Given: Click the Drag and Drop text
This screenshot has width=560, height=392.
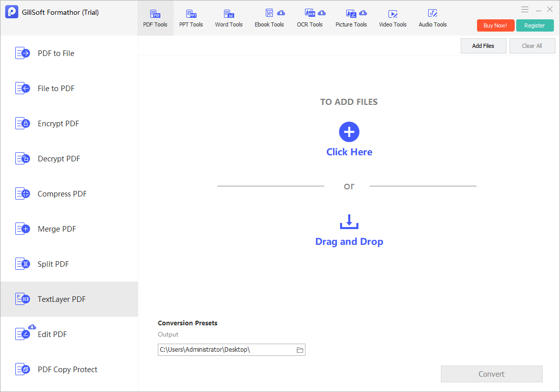Looking at the screenshot, I should [349, 242].
